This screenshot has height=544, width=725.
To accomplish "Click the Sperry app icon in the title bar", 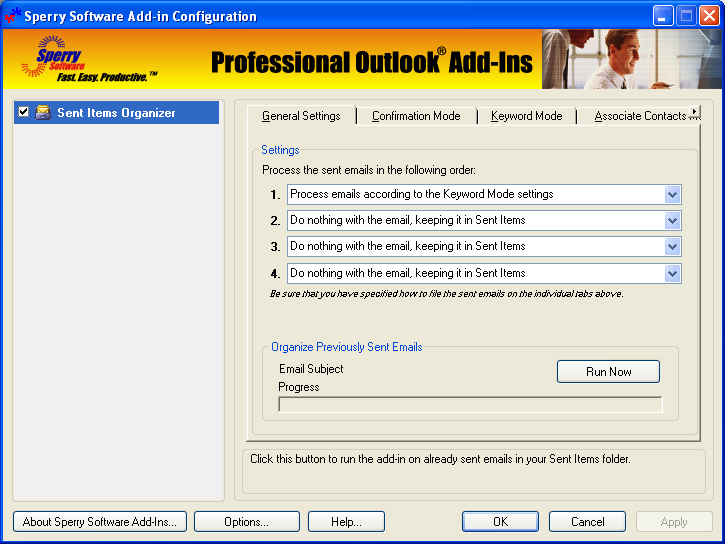I will (12, 16).
